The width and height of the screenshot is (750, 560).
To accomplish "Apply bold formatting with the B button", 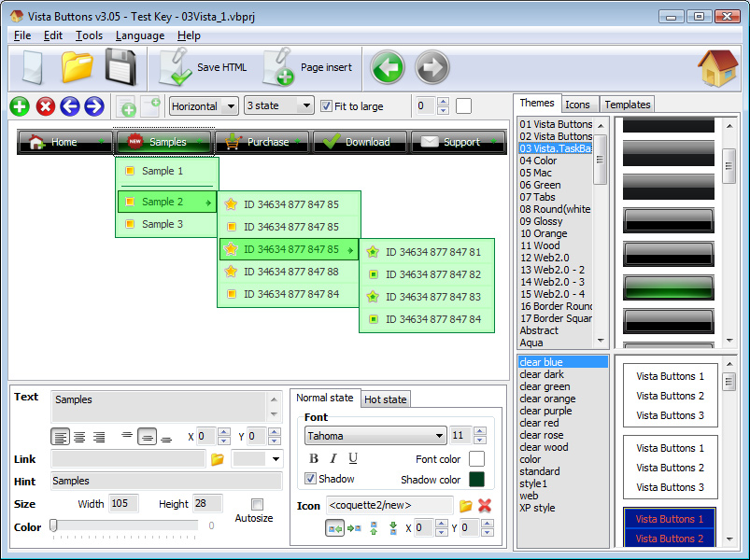I will click(x=313, y=458).
